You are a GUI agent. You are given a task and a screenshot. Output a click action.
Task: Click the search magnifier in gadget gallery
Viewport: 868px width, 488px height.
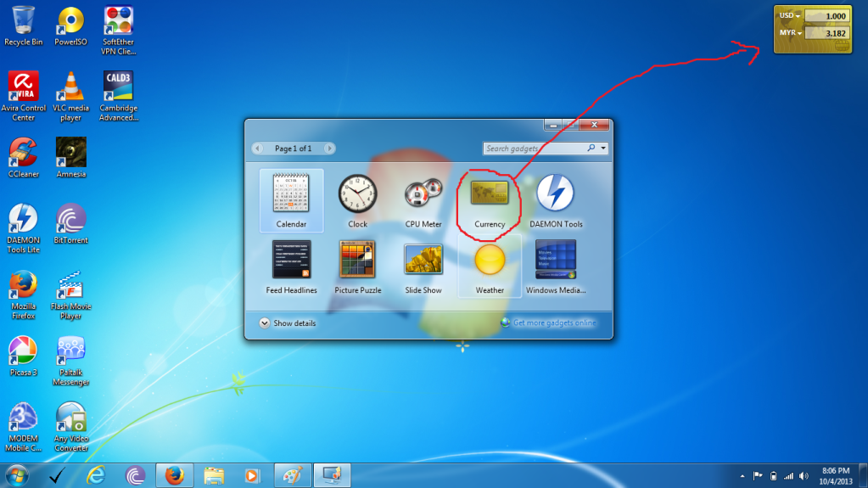pyautogui.click(x=591, y=148)
